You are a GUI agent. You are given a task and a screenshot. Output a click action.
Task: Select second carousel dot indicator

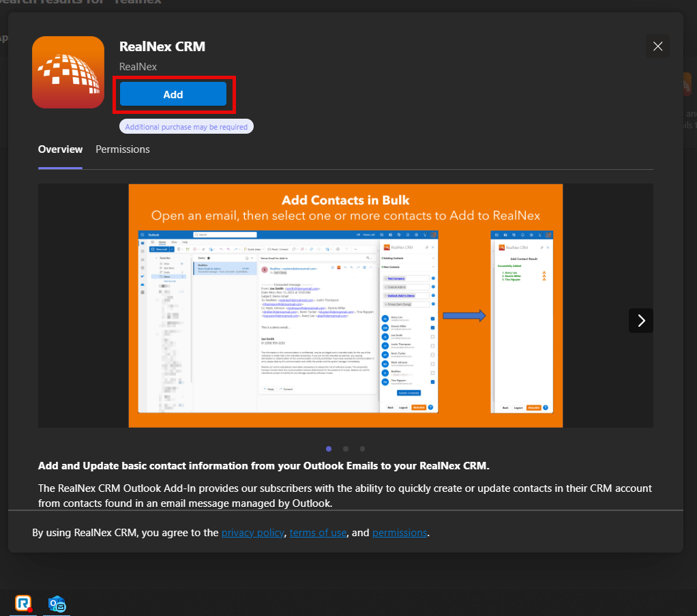click(346, 449)
